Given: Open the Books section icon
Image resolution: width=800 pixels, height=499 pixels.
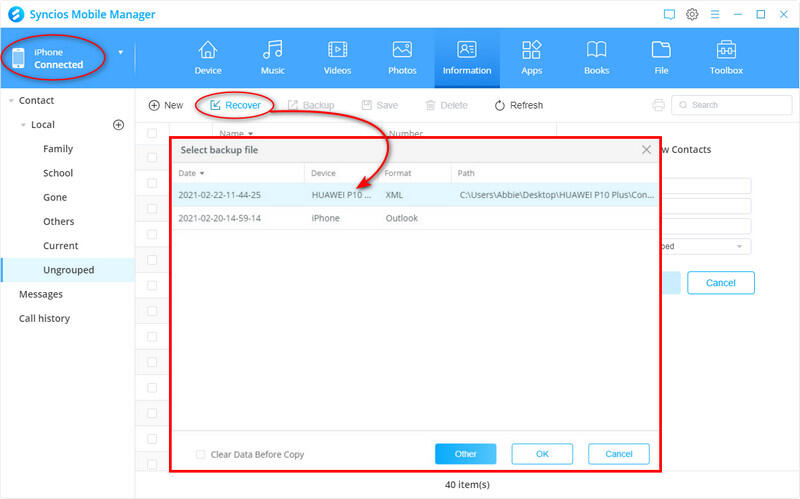Looking at the screenshot, I should click(596, 50).
